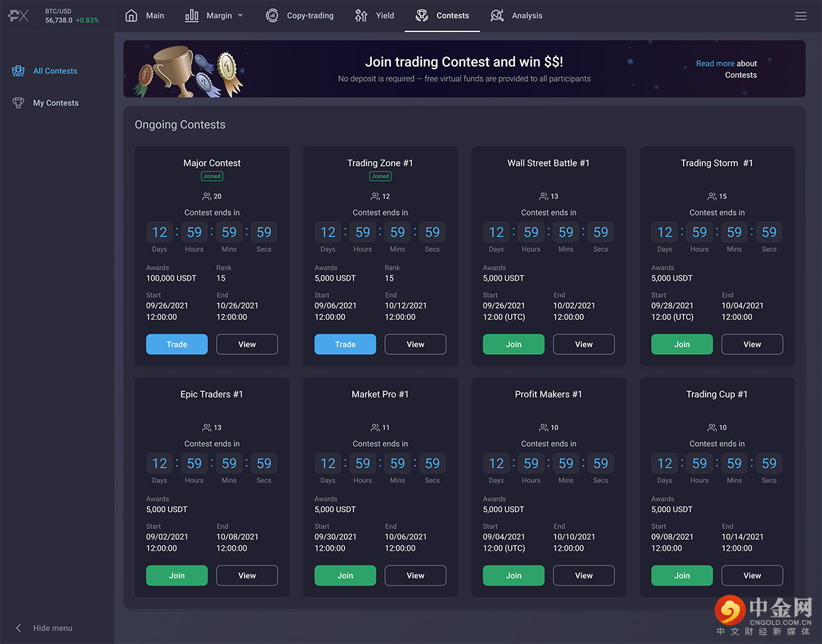
Task: Join the Market Pro #1 contest
Action: coord(345,575)
